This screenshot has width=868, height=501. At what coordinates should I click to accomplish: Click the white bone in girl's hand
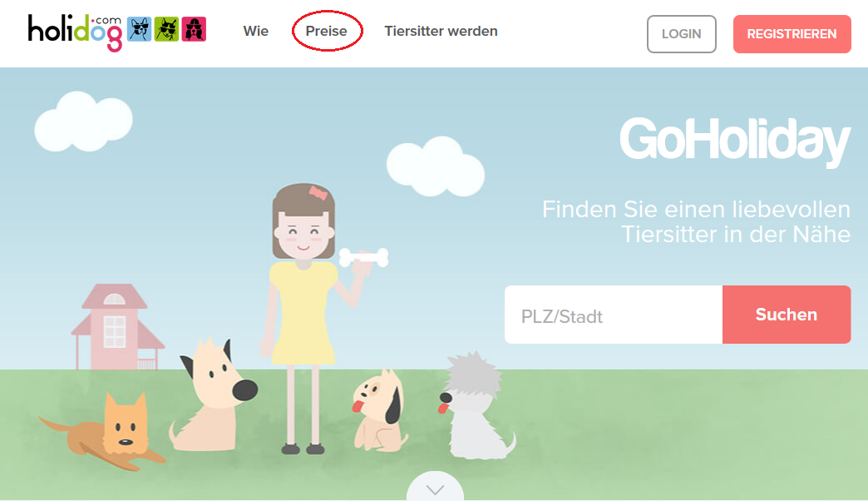[363, 257]
